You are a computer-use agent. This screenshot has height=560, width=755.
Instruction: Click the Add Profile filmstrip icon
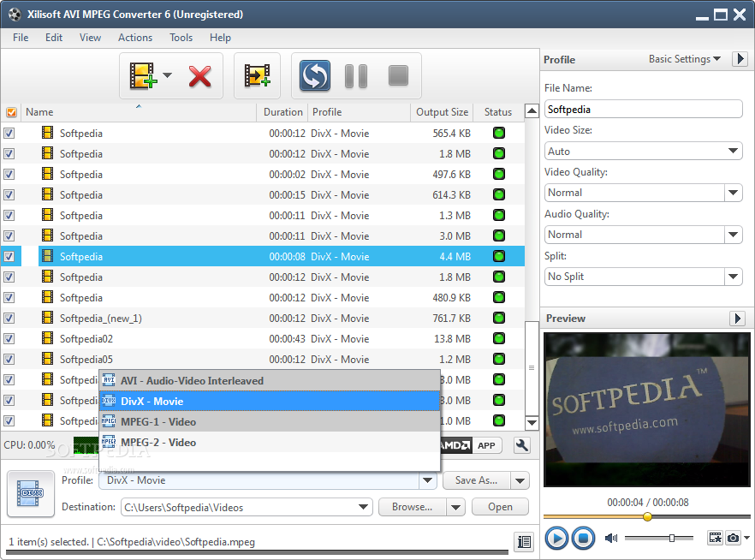(x=257, y=75)
